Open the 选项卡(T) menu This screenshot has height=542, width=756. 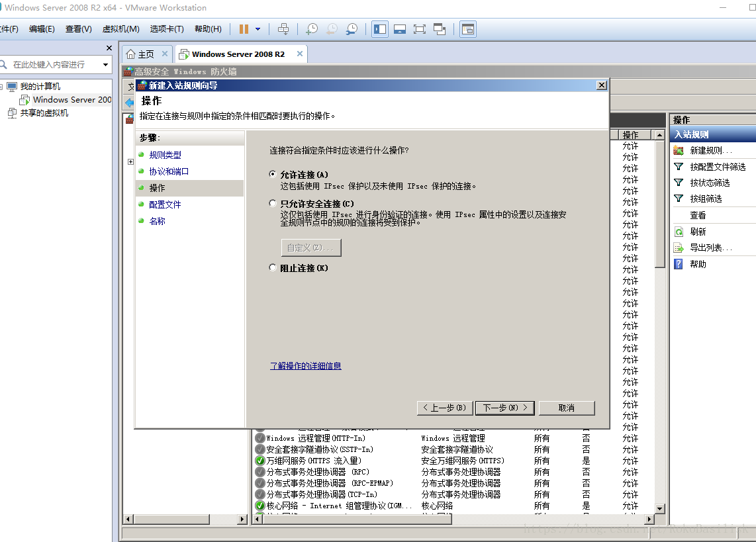(x=167, y=29)
